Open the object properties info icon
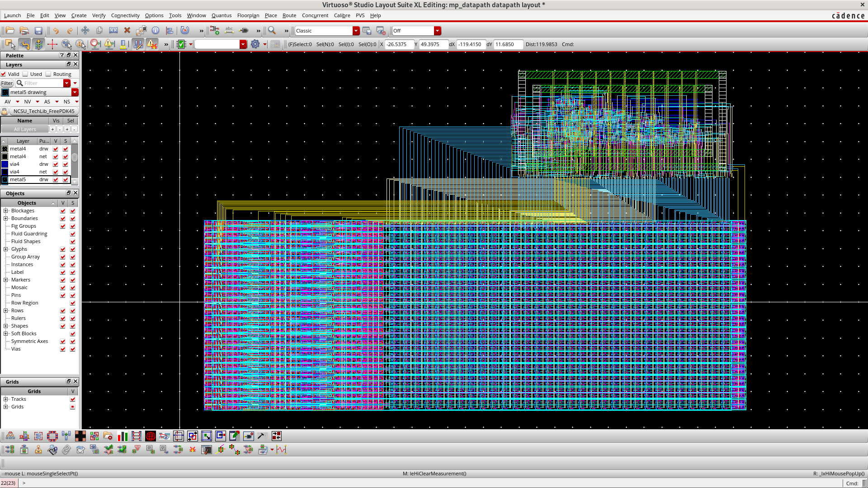 pos(156,31)
